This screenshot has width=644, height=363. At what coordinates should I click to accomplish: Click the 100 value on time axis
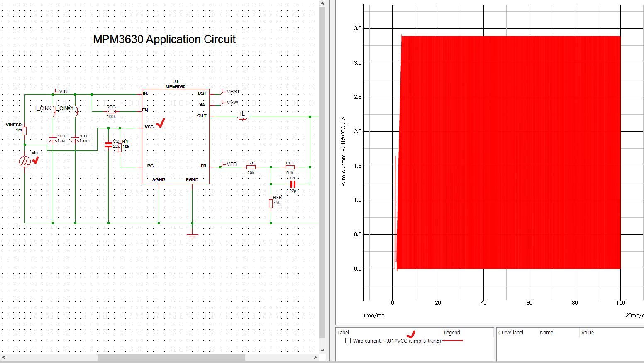pos(620,303)
